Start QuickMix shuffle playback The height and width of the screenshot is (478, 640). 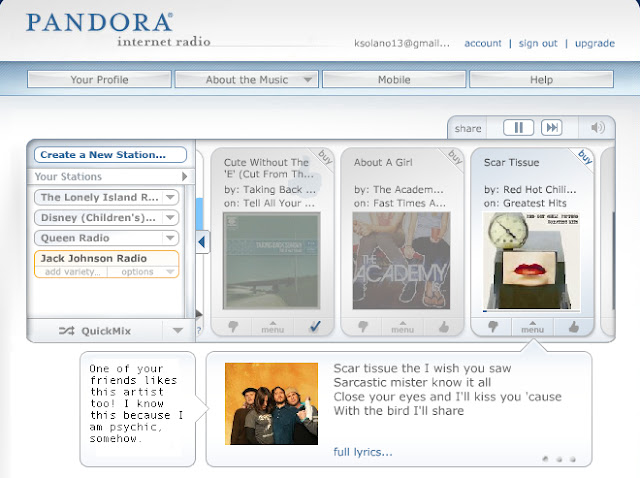coord(95,331)
